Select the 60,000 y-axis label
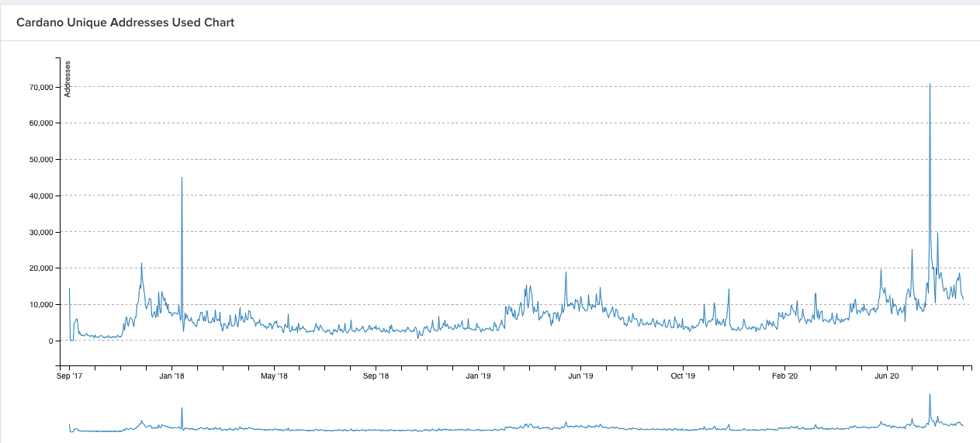Viewport: 980px width, 443px height. pyautogui.click(x=40, y=123)
